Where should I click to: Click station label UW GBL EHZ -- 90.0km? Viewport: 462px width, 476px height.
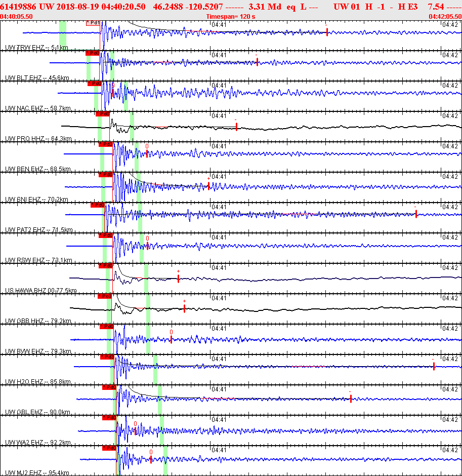[x=37, y=412]
